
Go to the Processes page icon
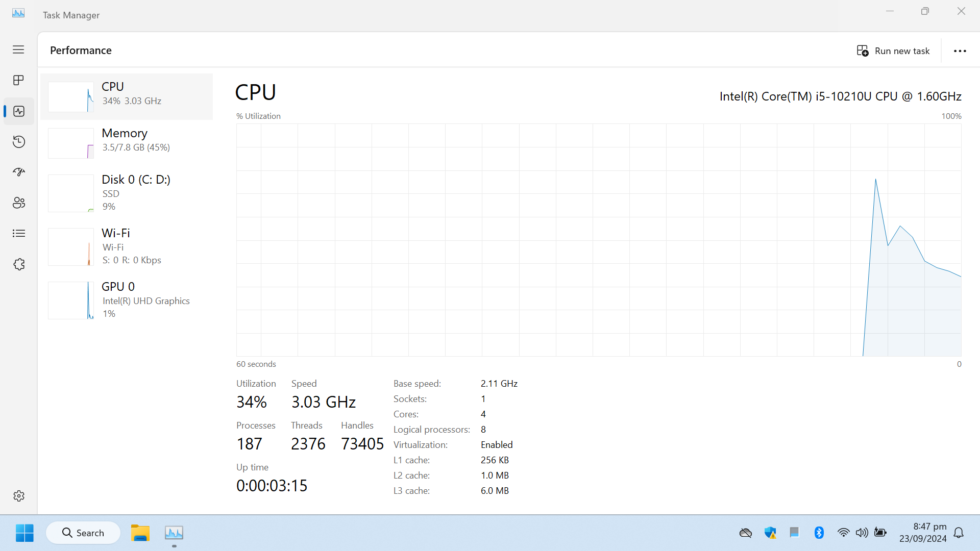tap(18, 80)
